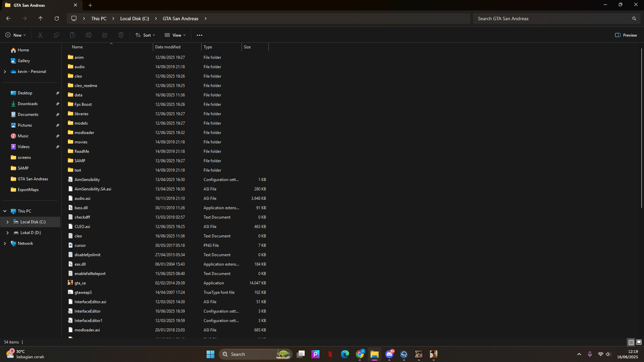Open the Sort dropdown

click(x=145, y=35)
